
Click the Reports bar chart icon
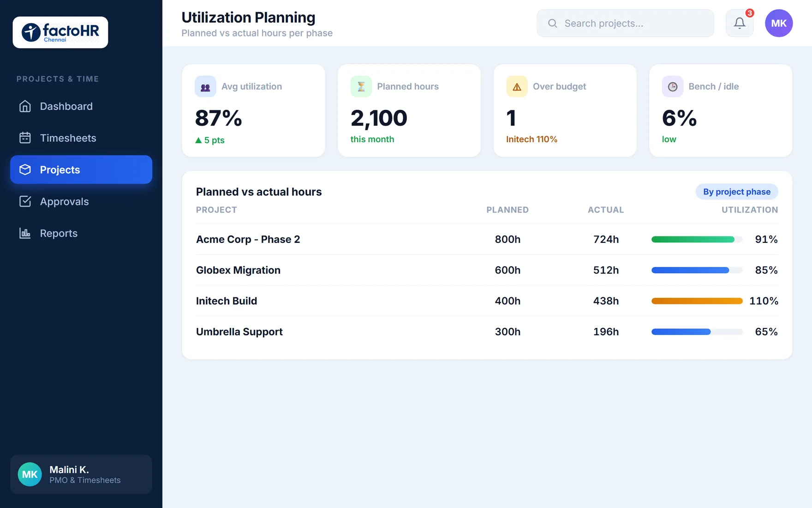(x=25, y=233)
